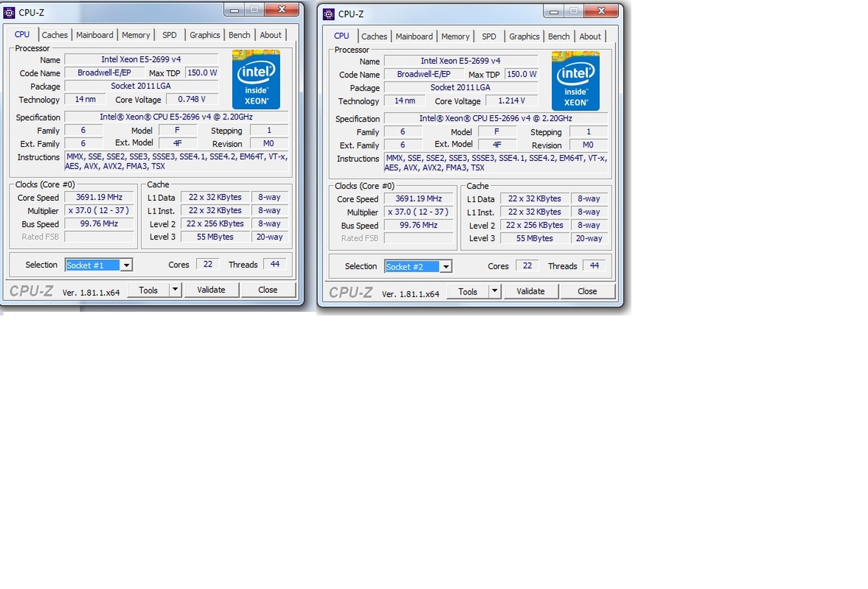The width and height of the screenshot is (868, 589).
Task: Click Stepping value in right window
Action: (x=588, y=132)
